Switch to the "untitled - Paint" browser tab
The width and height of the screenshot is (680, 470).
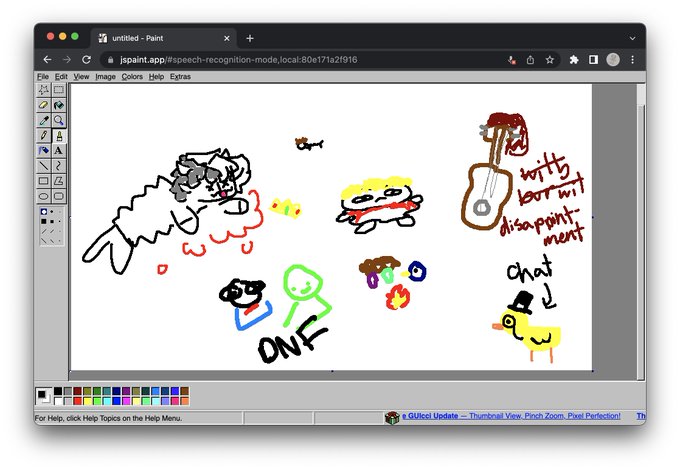click(x=164, y=38)
